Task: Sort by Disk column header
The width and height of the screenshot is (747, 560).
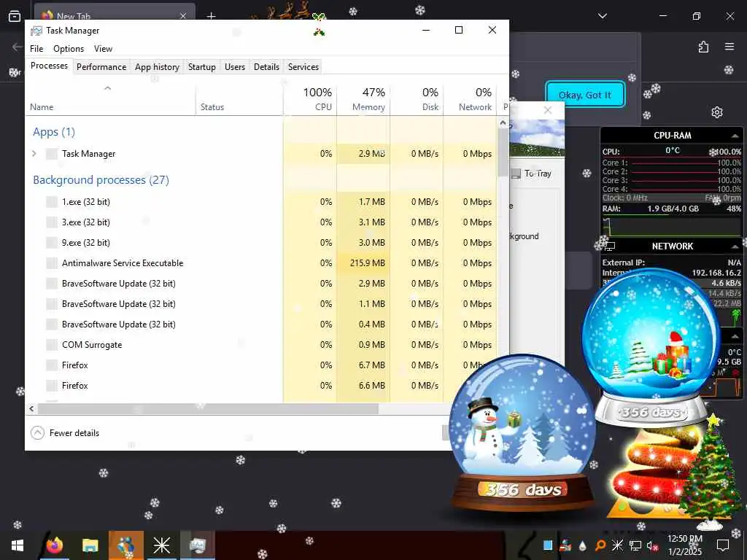Action: (417, 99)
